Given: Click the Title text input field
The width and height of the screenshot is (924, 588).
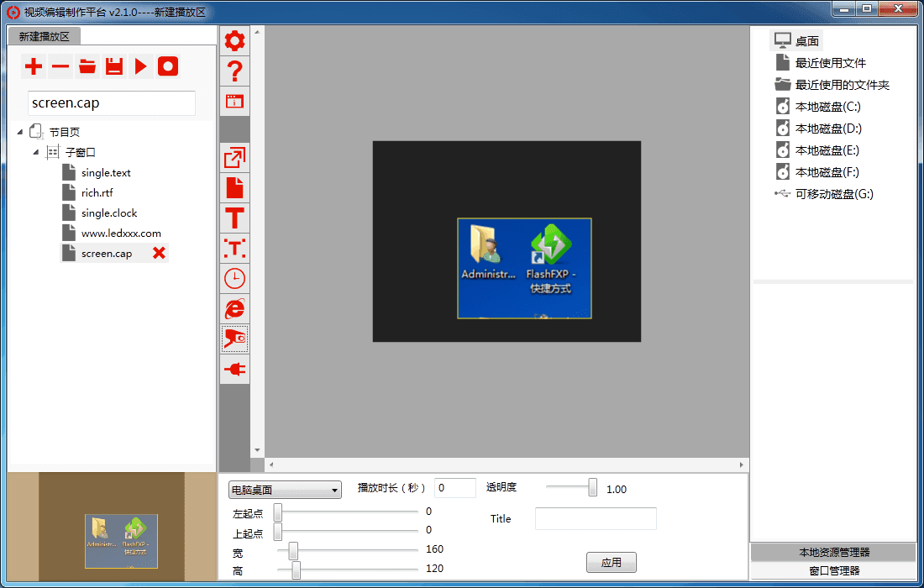Looking at the screenshot, I should [x=596, y=518].
